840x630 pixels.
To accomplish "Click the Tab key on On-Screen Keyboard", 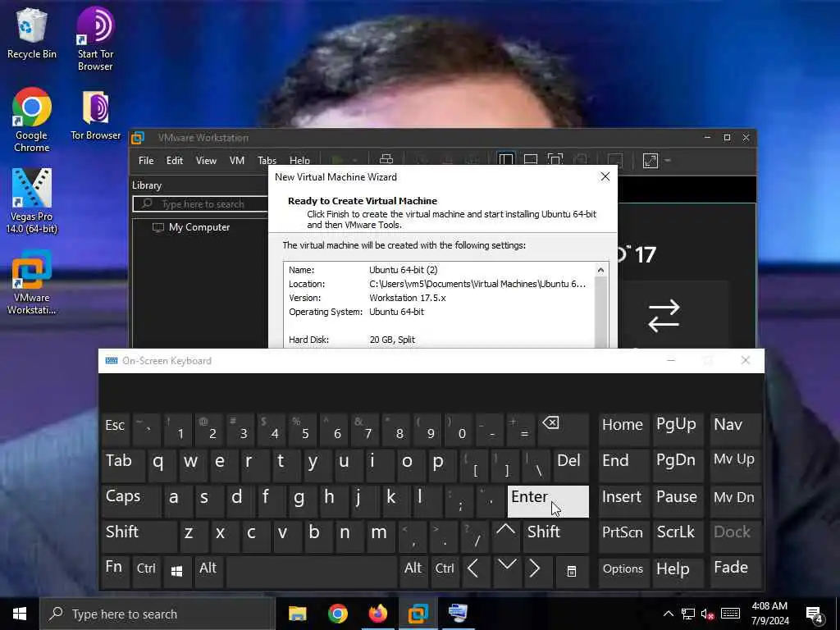I will pos(123,464).
